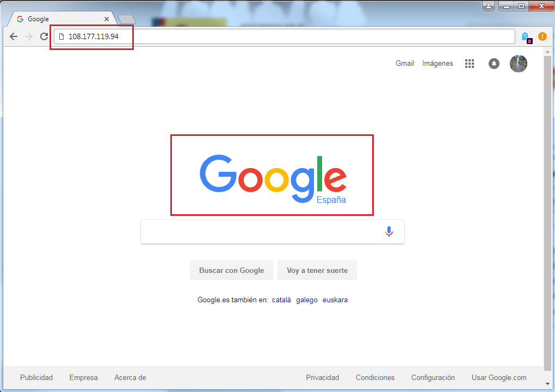Open the Configuración footer menu
555x392 pixels.
pyautogui.click(x=433, y=377)
